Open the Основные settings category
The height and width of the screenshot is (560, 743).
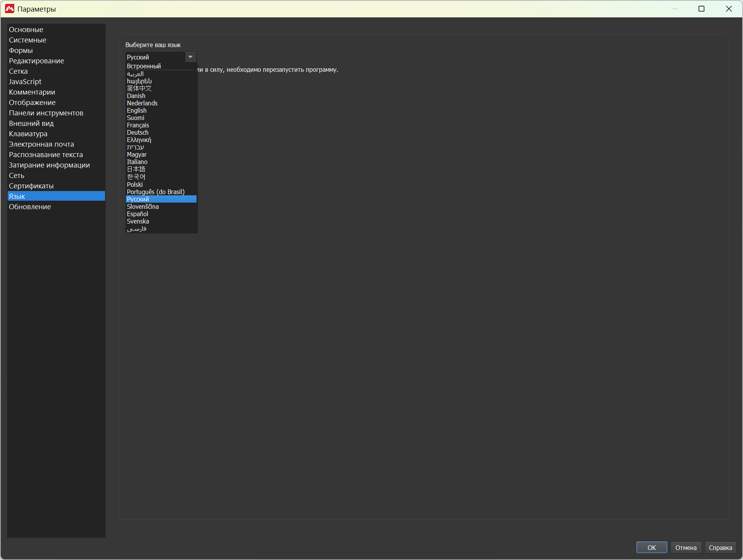click(26, 29)
